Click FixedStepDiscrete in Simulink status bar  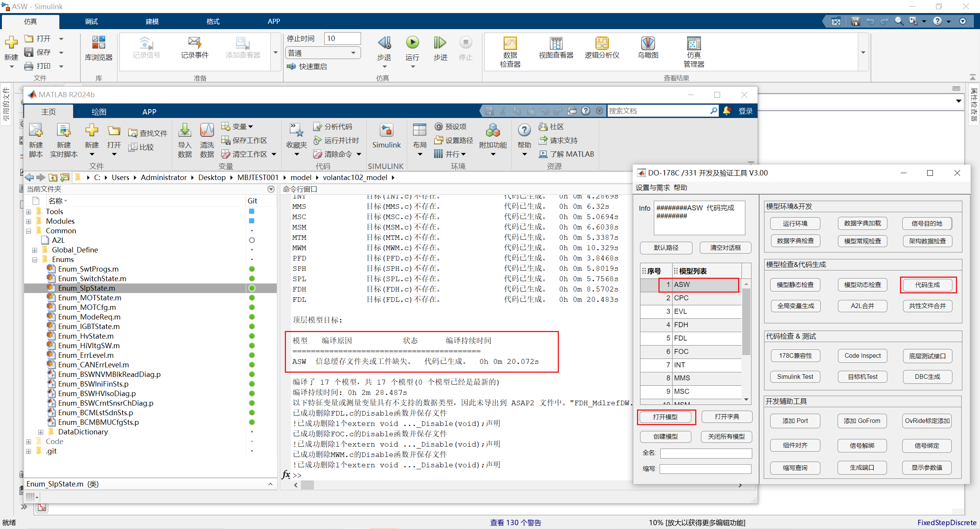pos(947,522)
